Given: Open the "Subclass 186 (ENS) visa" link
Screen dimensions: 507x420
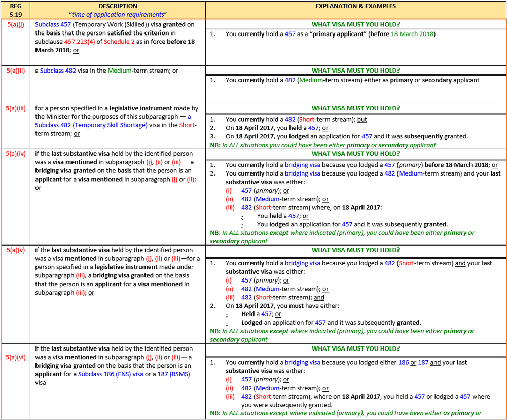Looking at the screenshot, I should (111, 374).
